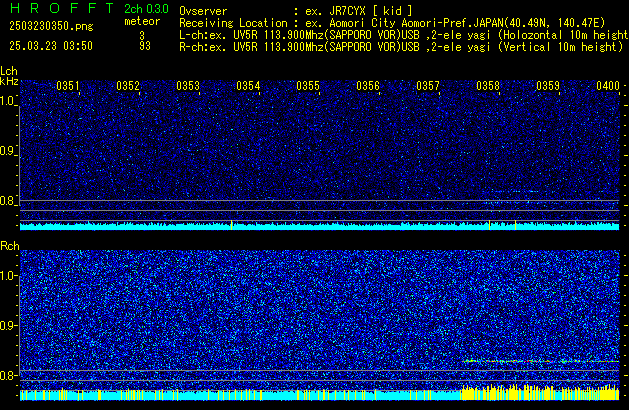Select the meteor count value 93
629x410 pixels.
coord(145,46)
